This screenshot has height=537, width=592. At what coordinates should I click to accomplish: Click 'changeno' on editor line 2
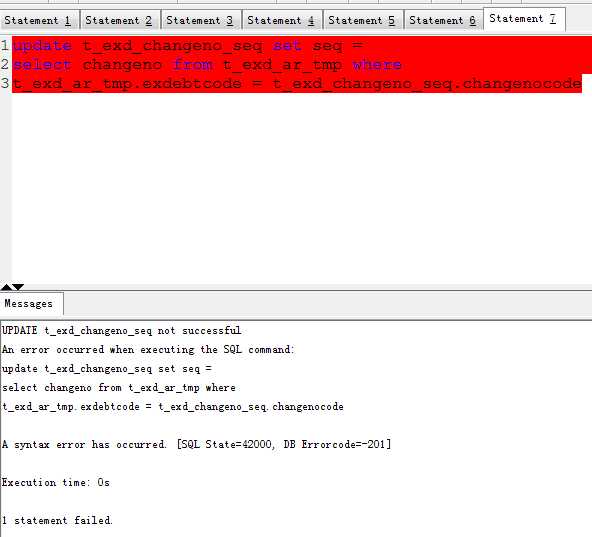click(x=122, y=65)
